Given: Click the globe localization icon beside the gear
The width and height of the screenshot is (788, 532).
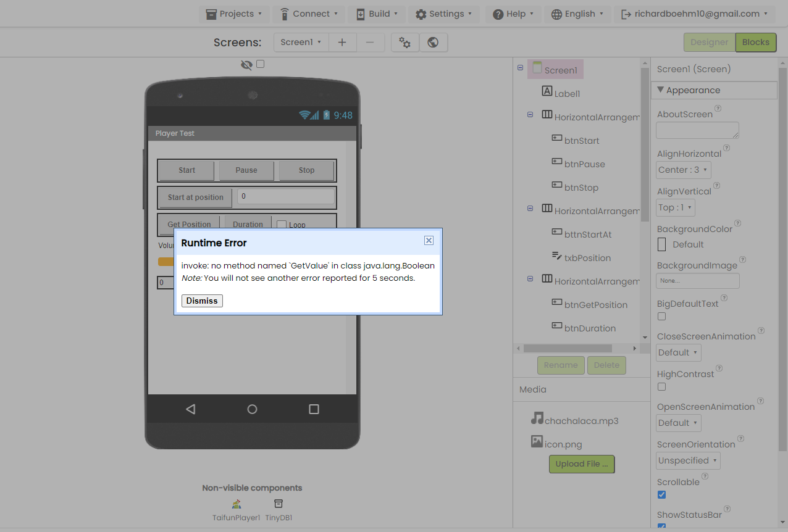Looking at the screenshot, I should (x=433, y=42).
